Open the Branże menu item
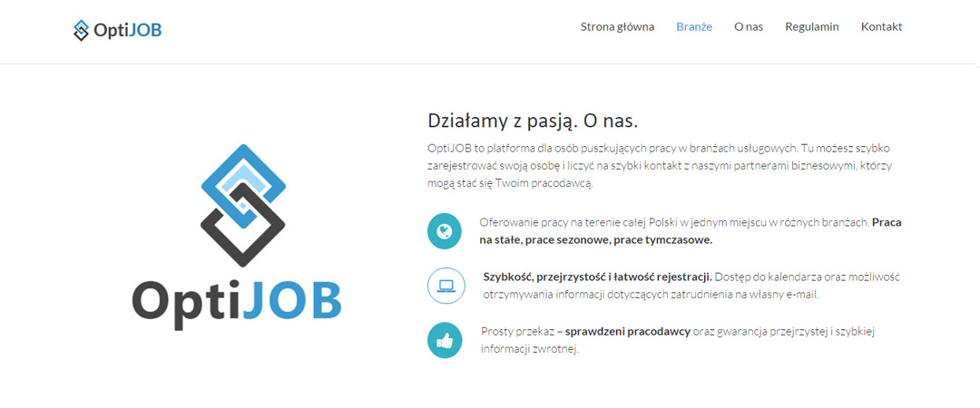Viewport: 980px width, 408px height. pos(694,26)
